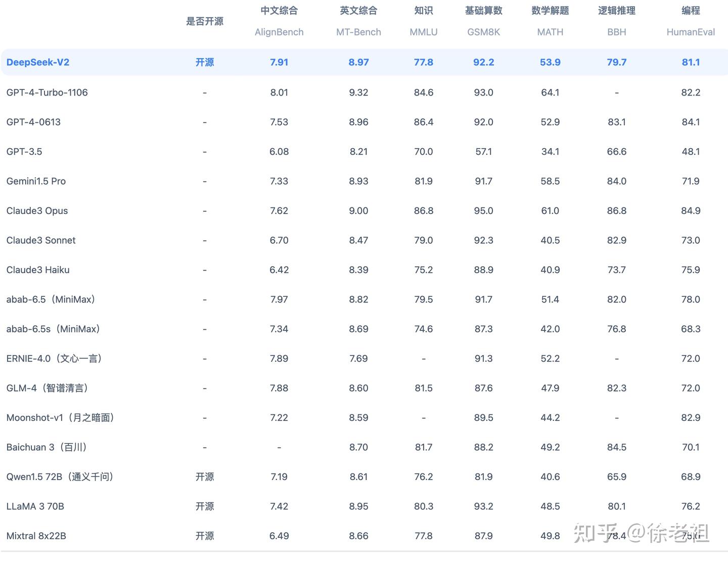The height and width of the screenshot is (563, 728).
Task: Click the 英文综合 header label
Action: pos(358,11)
